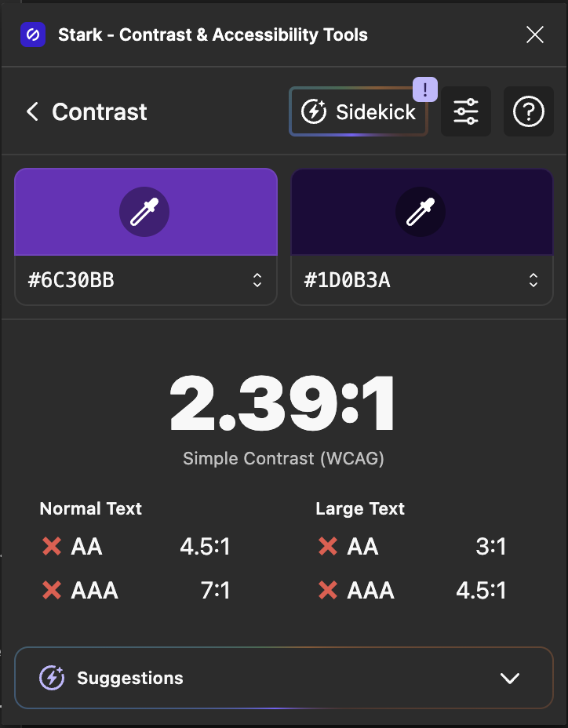Open help with the question mark icon
This screenshot has width=568, height=728.
pos(528,112)
